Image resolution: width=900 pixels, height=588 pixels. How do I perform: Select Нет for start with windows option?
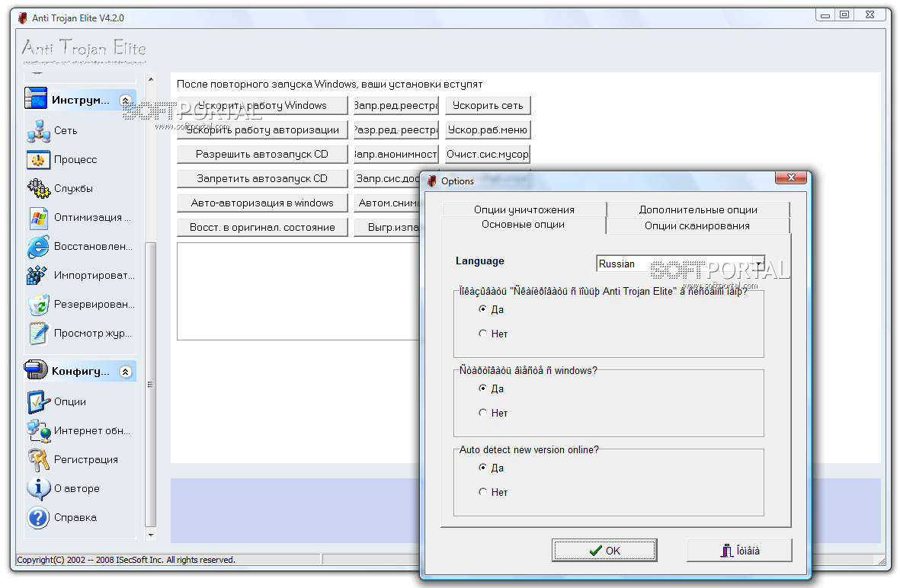pyautogui.click(x=482, y=413)
